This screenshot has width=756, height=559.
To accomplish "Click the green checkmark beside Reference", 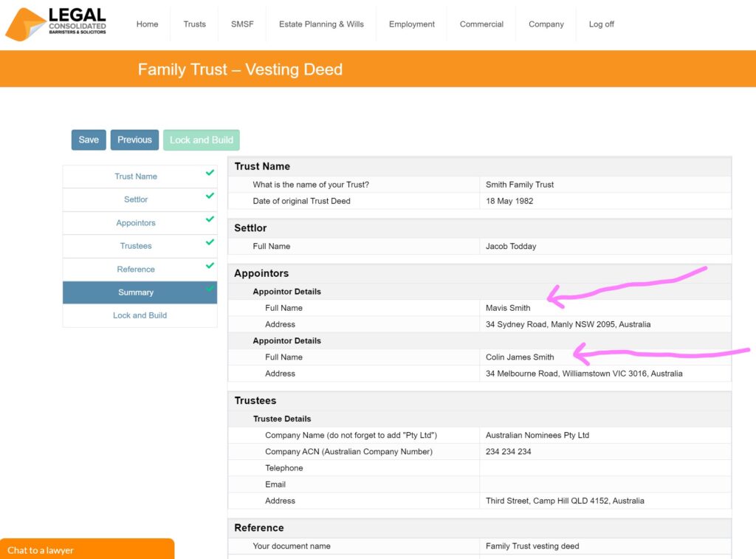I will pyautogui.click(x=210, y=265).
